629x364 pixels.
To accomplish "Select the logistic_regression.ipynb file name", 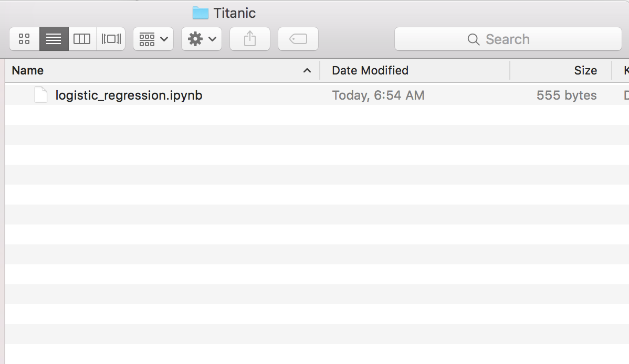I will (129, 95).
